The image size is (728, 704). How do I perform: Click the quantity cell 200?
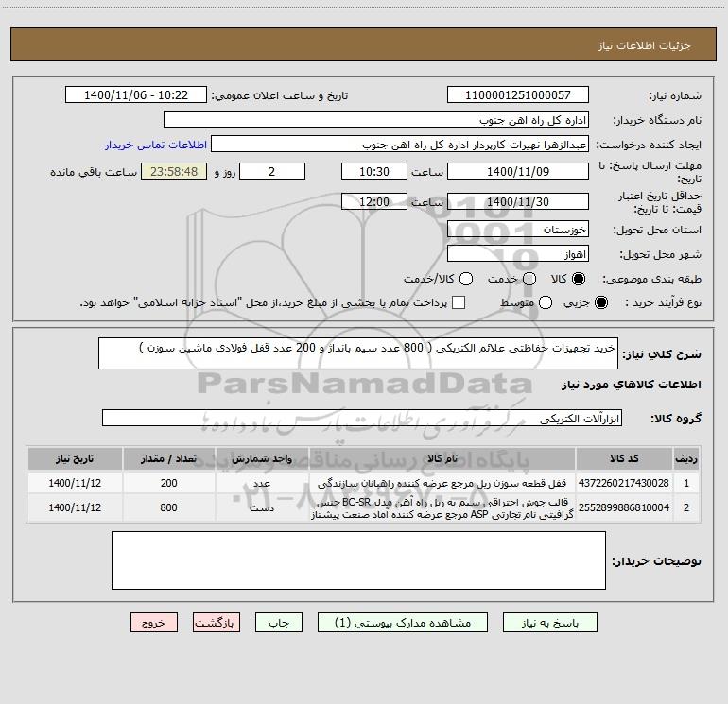tap(168, 483)
